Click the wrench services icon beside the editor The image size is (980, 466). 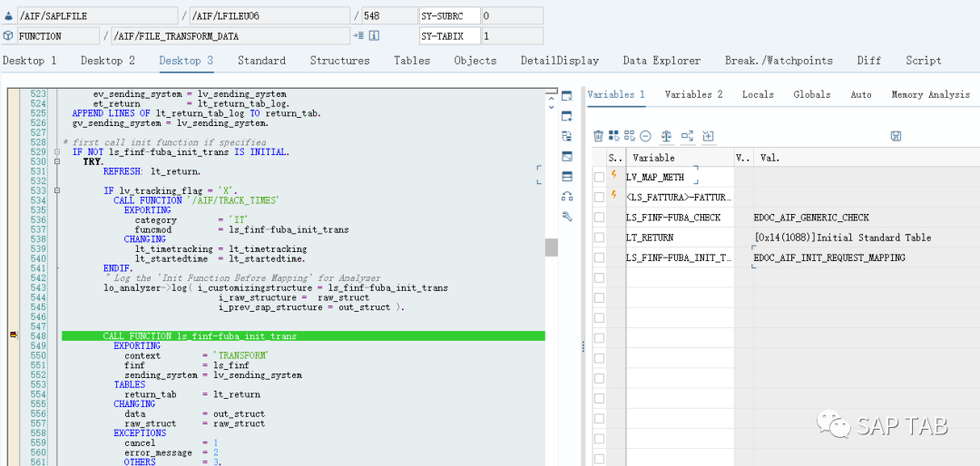coord(567,216)
